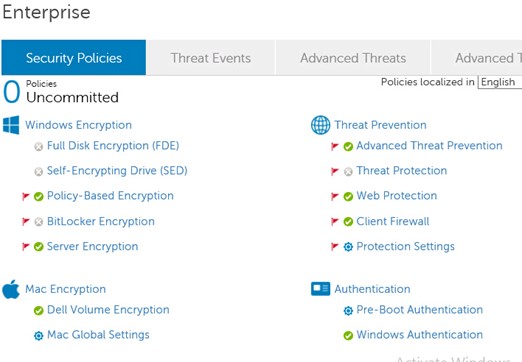Viewport: 522px width, 362px height.
Task: Open Threat Protection policy
Action: point(402,171)
